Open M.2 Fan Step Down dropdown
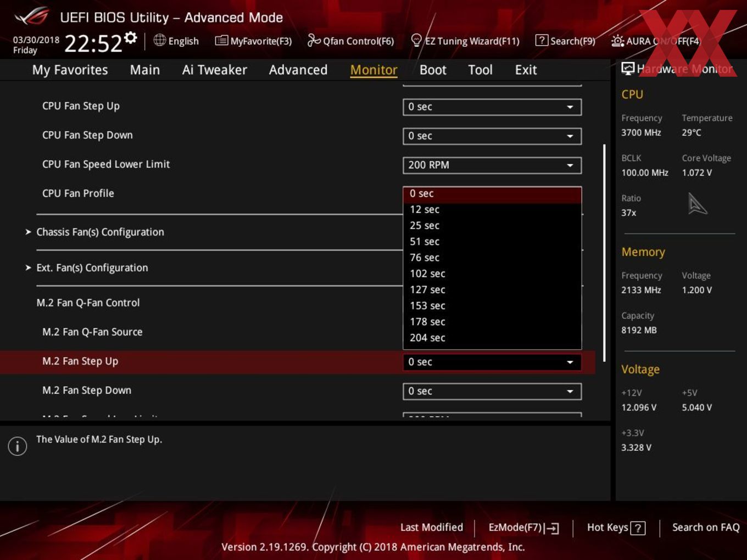Screen dimensions: 747x560 (x=492, y=391)
